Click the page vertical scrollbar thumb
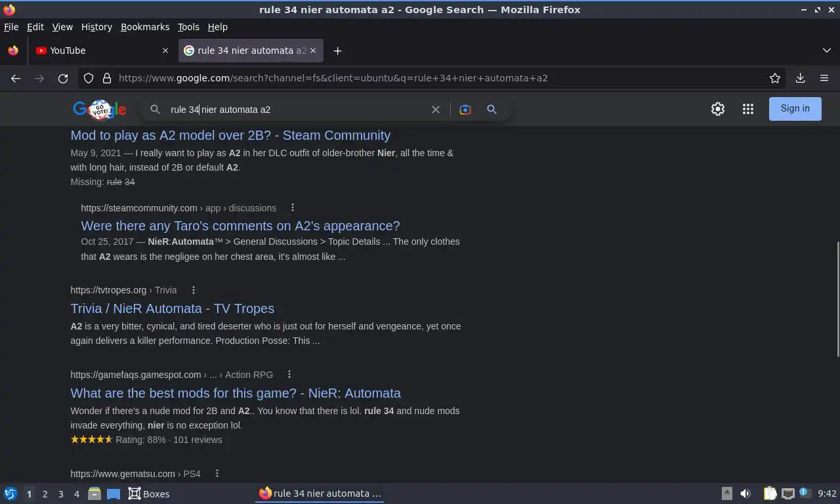 [837, 300]
